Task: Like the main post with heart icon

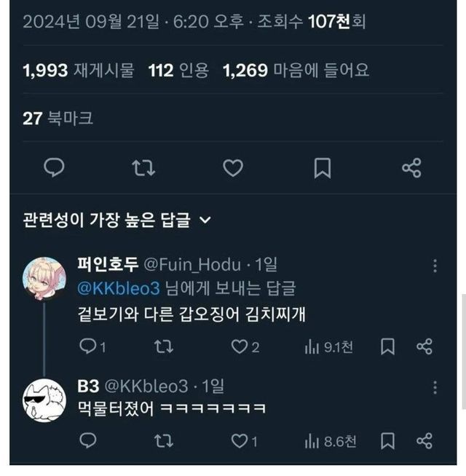Action: (232, 168)
